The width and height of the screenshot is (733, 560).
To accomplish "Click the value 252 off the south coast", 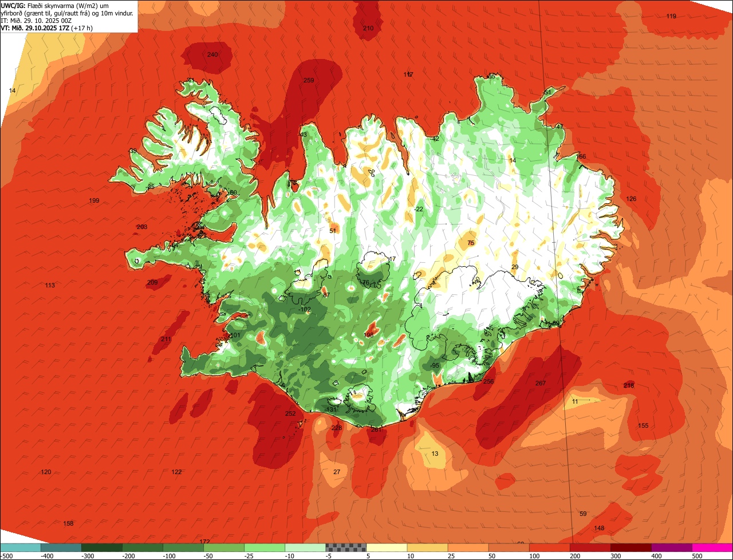I will (290, 414).
